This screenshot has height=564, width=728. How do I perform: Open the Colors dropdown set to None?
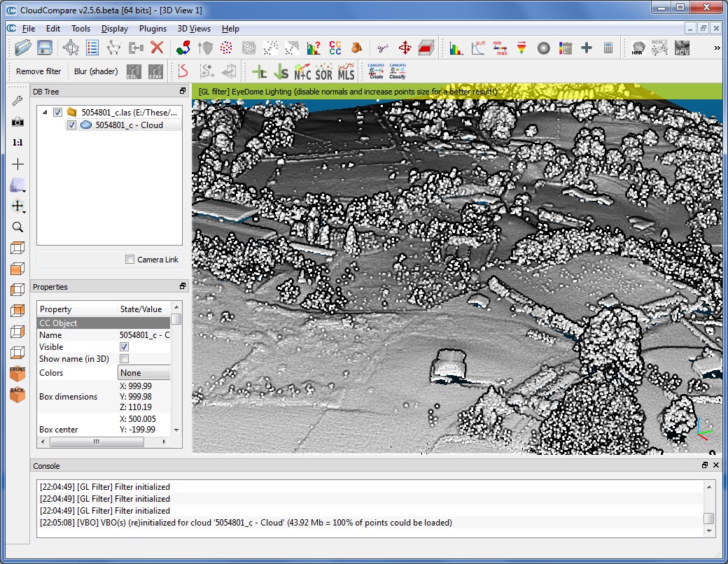click(144, 373)
